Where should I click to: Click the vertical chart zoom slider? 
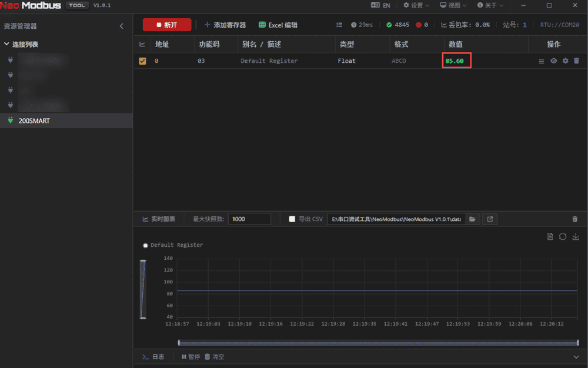(x=143, y=288)
